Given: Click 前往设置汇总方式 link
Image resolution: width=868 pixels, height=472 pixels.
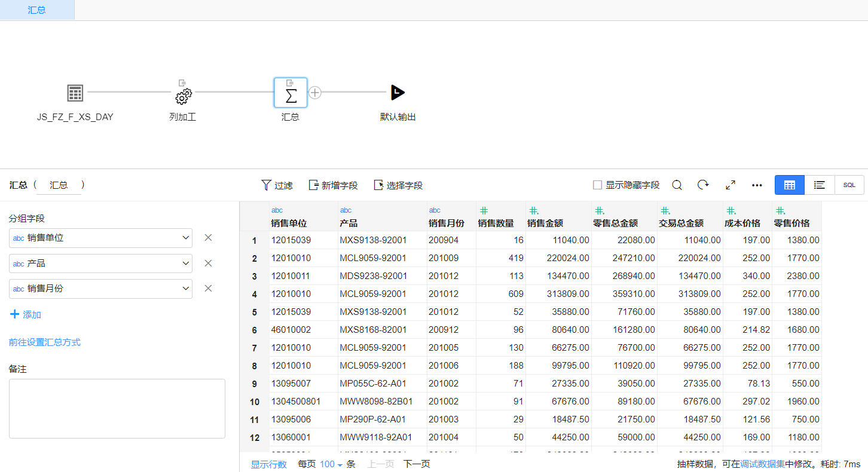Looking at the screenshot, I should tap(45, 342).
